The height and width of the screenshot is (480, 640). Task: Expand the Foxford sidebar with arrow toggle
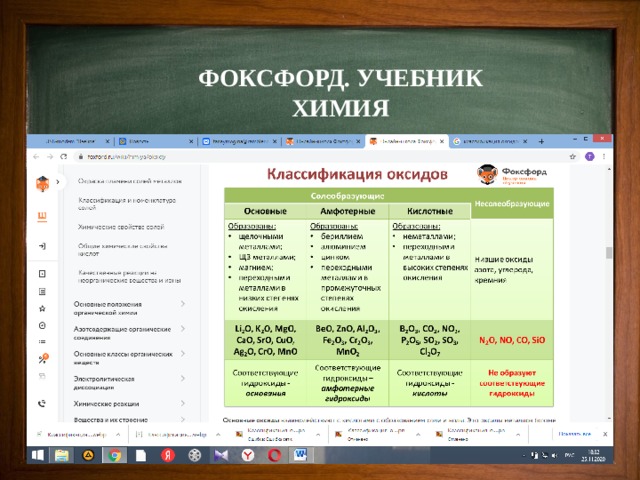[x=58, y=182]
